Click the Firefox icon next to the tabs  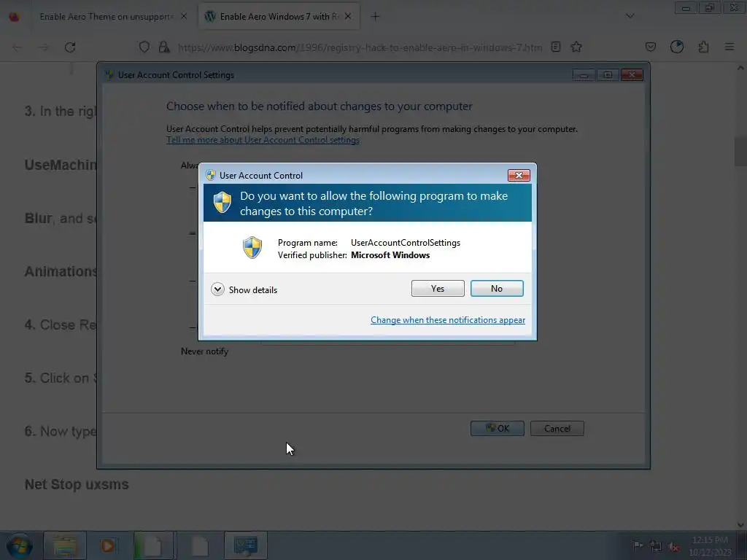(15, 17)
